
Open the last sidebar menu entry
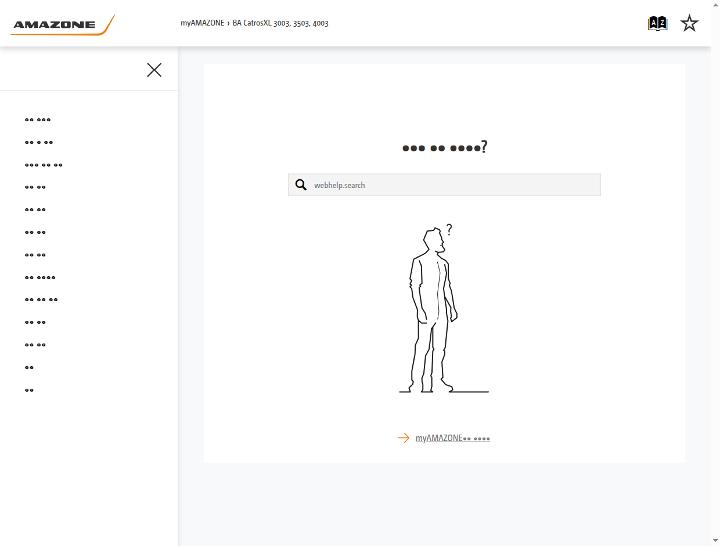click(29, 390)
